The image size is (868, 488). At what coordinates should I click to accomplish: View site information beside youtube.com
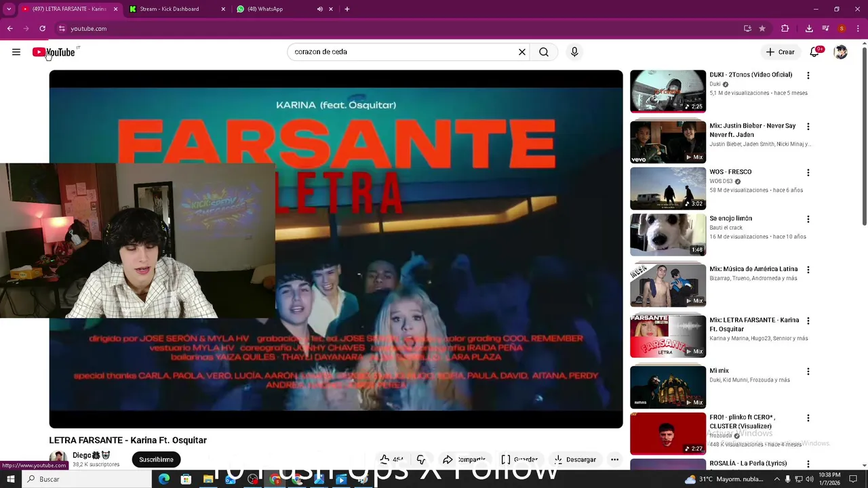62,28
